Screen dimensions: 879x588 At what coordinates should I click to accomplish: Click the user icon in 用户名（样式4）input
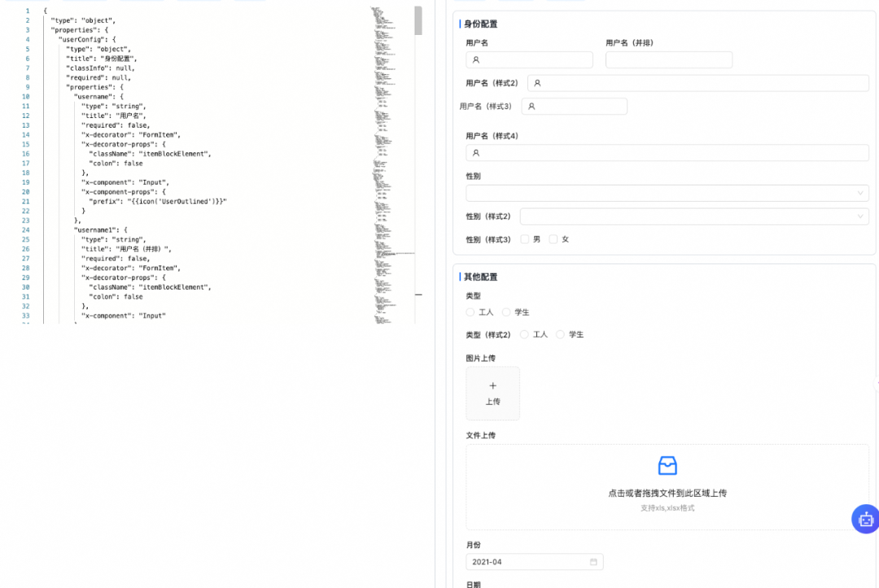click(x=476, y=153)
